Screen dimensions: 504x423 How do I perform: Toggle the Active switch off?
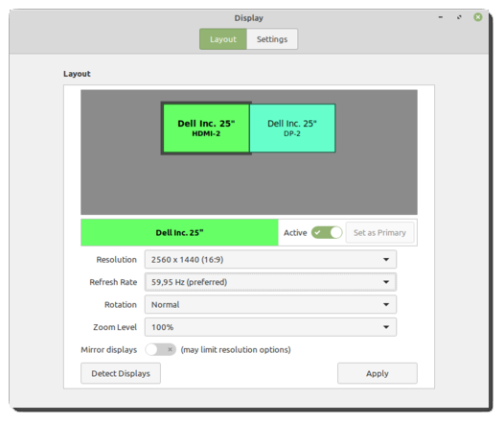(327, 232)
